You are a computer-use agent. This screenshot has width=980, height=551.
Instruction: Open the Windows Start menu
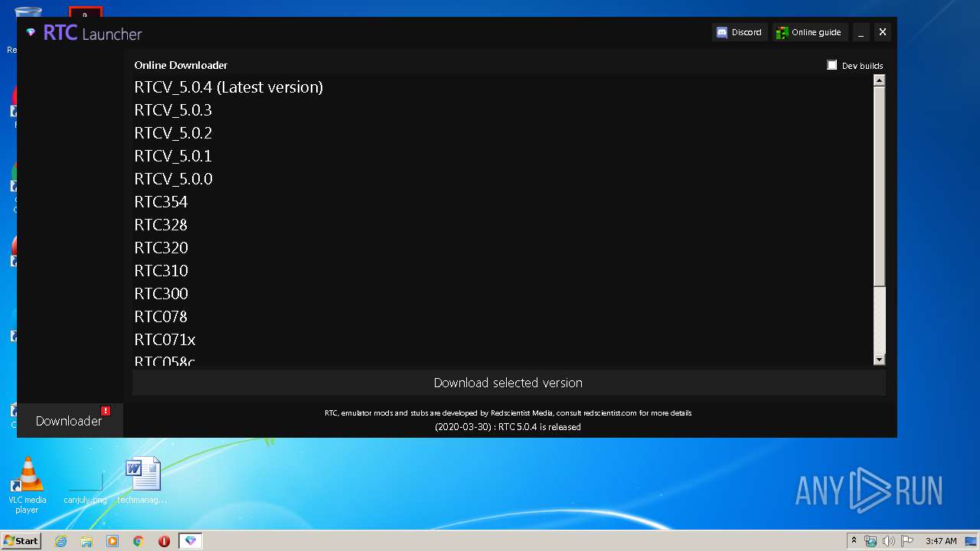click(x=21, y=541)
